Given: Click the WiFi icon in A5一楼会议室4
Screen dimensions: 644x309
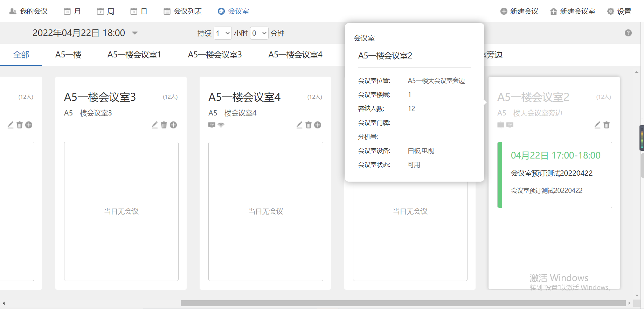Looking at the screenshot, I should pyautogui.click(x=221, y=125).
